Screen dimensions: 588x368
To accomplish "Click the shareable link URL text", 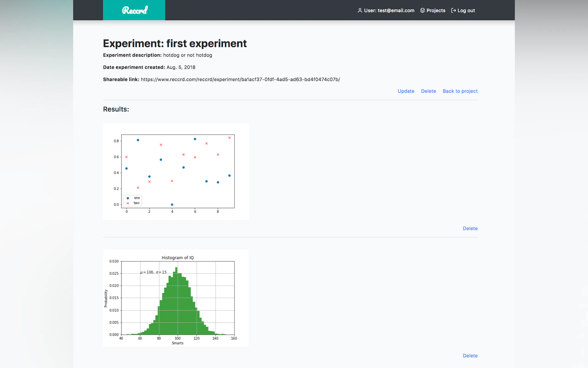I will pos(240,79).
